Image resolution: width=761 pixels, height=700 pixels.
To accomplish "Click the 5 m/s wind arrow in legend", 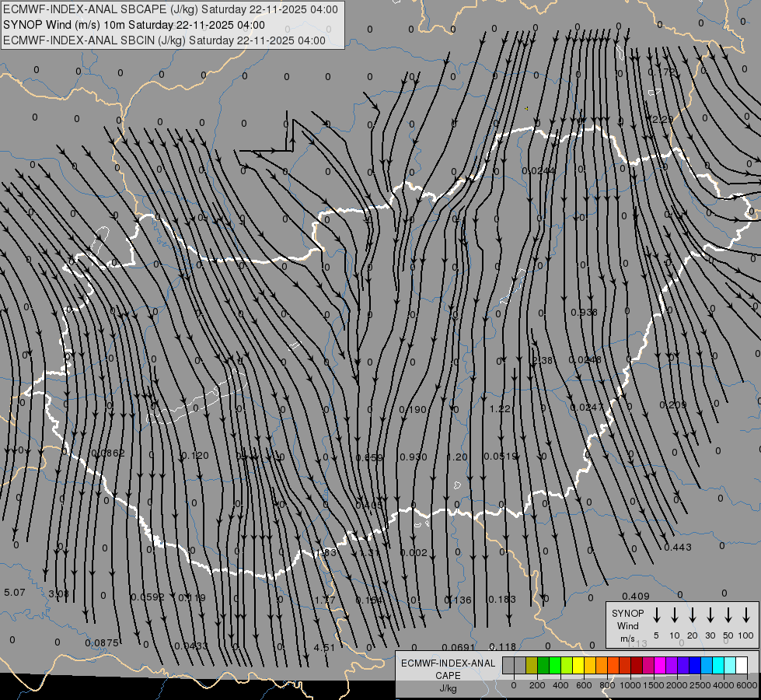I will click(657, 615).
